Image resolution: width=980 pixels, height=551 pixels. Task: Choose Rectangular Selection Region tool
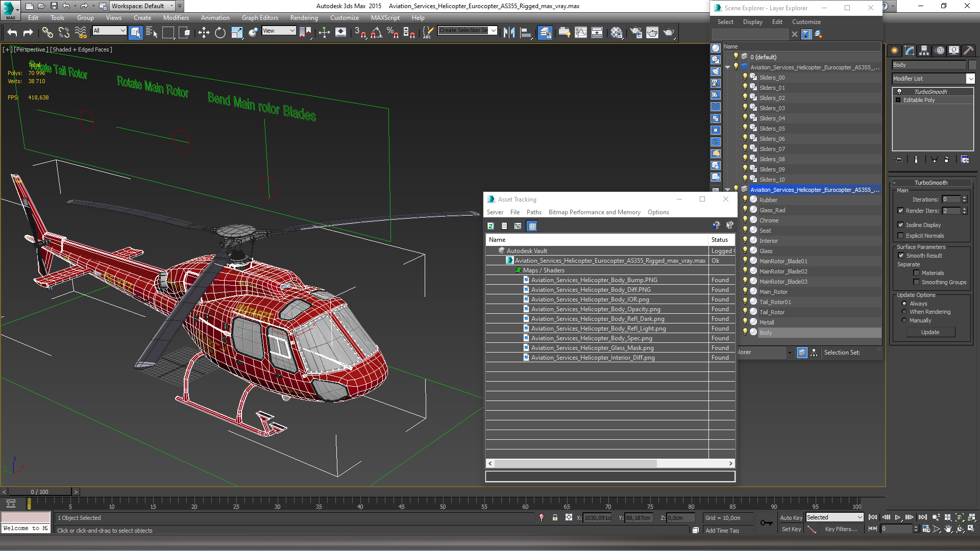[168, 33]
